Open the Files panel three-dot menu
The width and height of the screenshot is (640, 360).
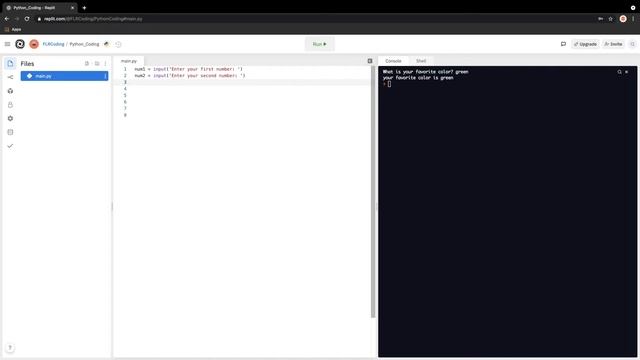tap(105, 64)
